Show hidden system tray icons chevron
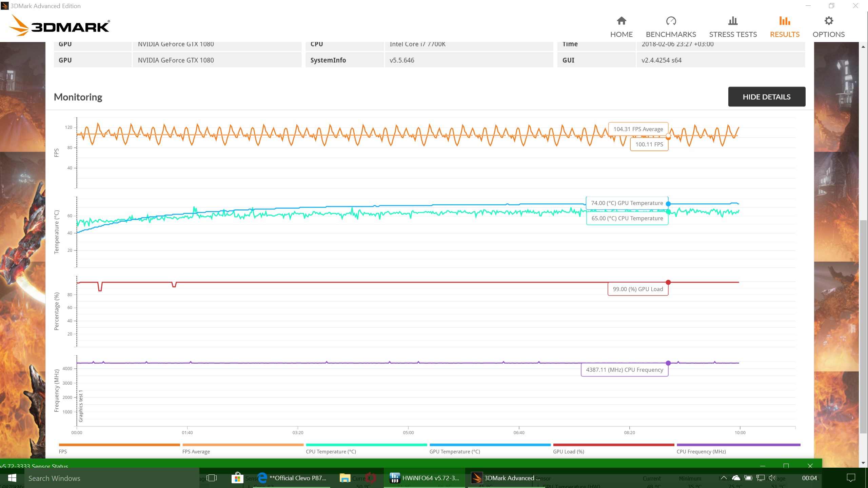Screen dimensions: 868x488 pos(723,478)
